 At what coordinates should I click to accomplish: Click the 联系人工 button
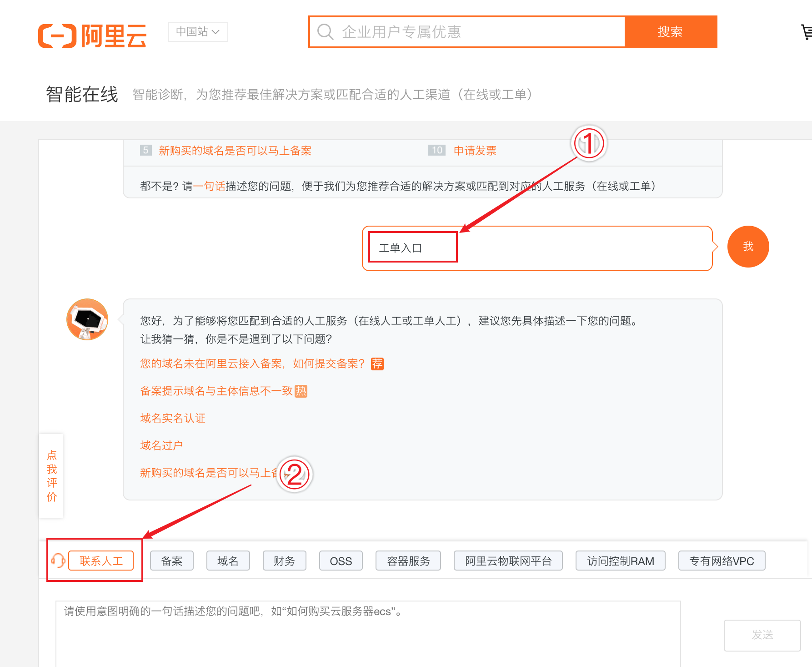point(101,561)
